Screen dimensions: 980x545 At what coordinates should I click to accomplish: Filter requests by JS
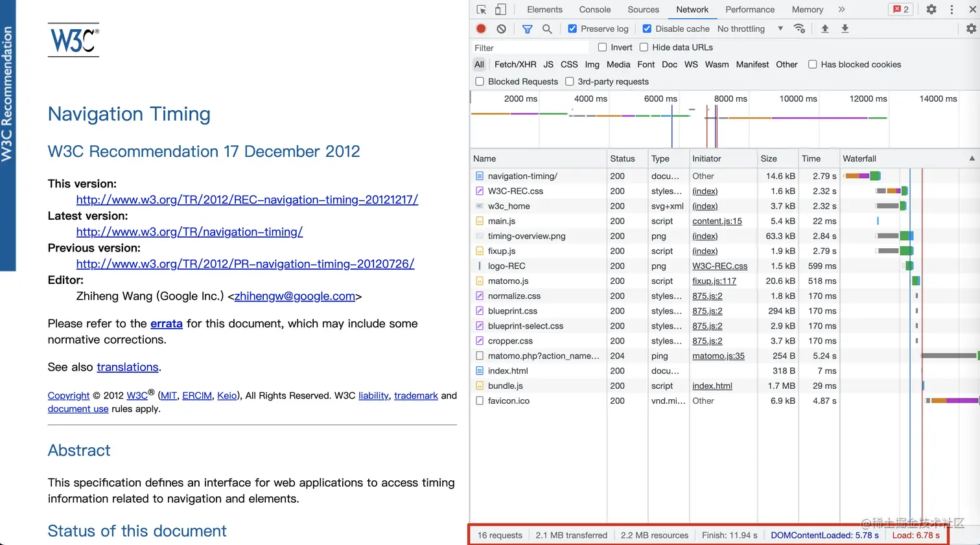point(548,64)
